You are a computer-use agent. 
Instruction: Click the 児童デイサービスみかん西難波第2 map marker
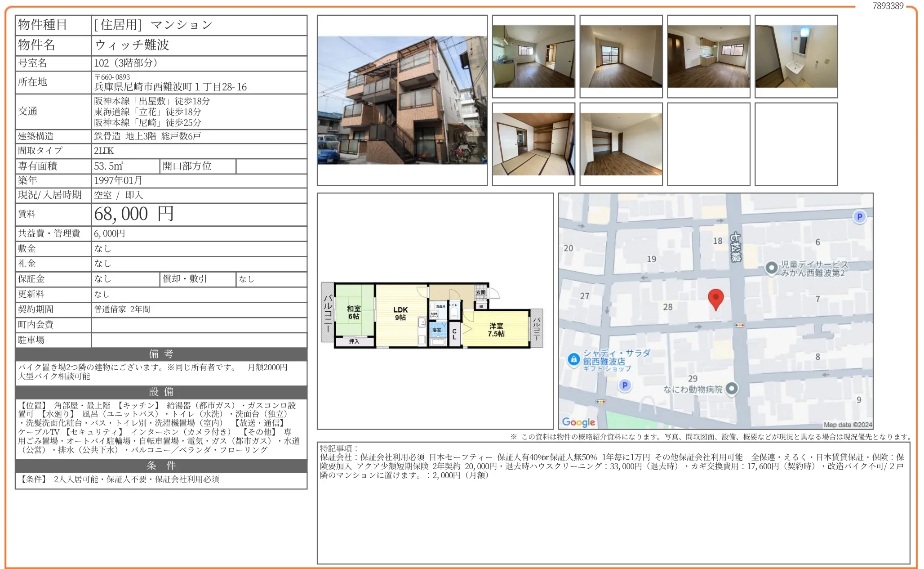click(x=772, y=268)
